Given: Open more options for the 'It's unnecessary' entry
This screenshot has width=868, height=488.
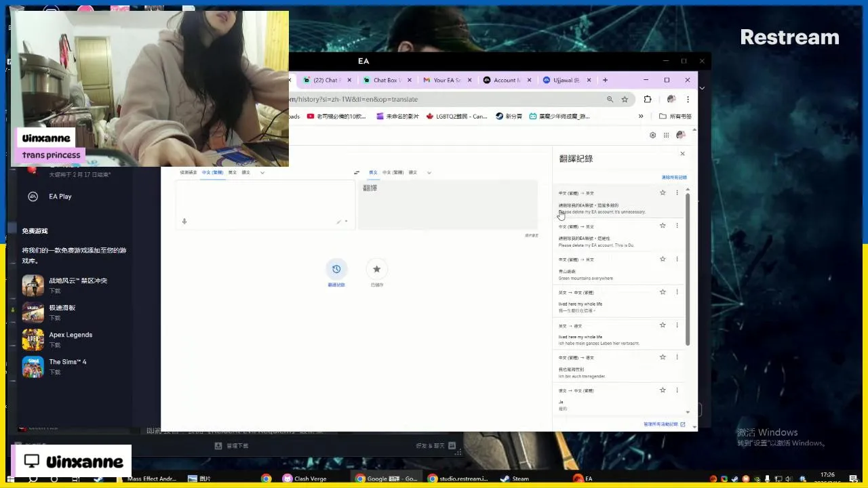Looking at the screenshot, I should pyautogui.click(x=677, y=192).
